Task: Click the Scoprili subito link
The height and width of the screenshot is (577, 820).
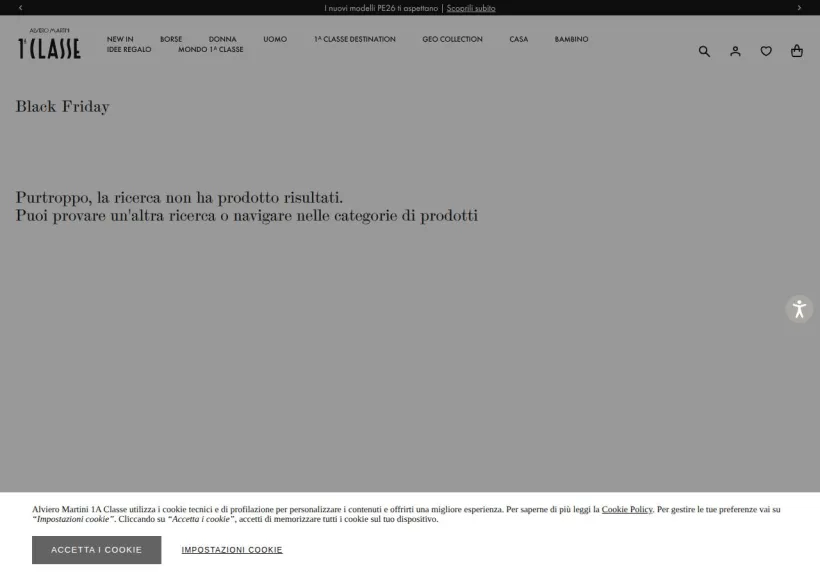Action: pyautogui.click(x=471, y=8)
